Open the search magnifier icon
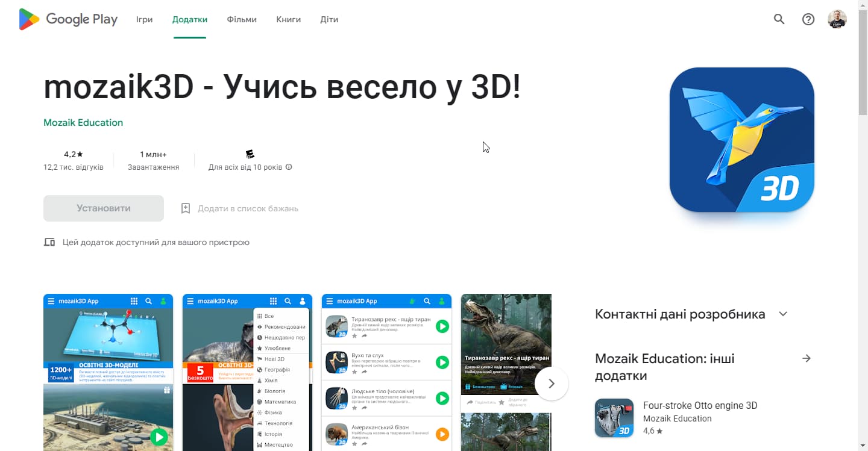The height and width of the screenshot is (451, 868). (x=779, y=19)
